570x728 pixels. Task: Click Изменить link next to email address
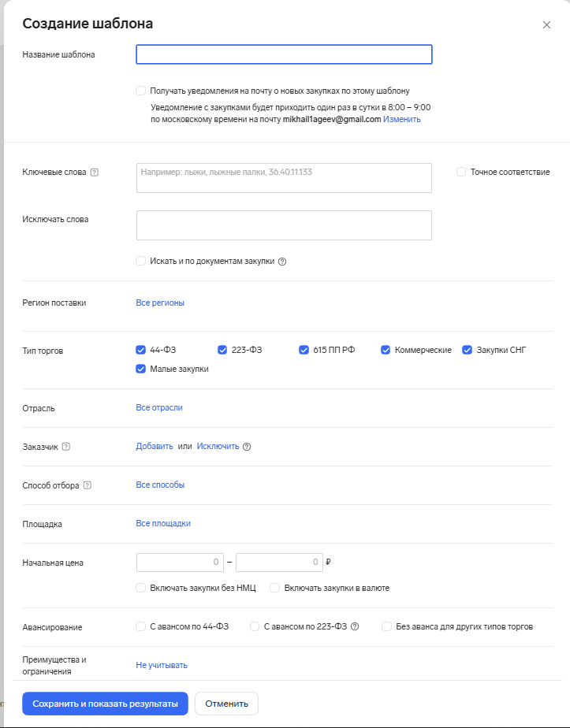[402, 120]
